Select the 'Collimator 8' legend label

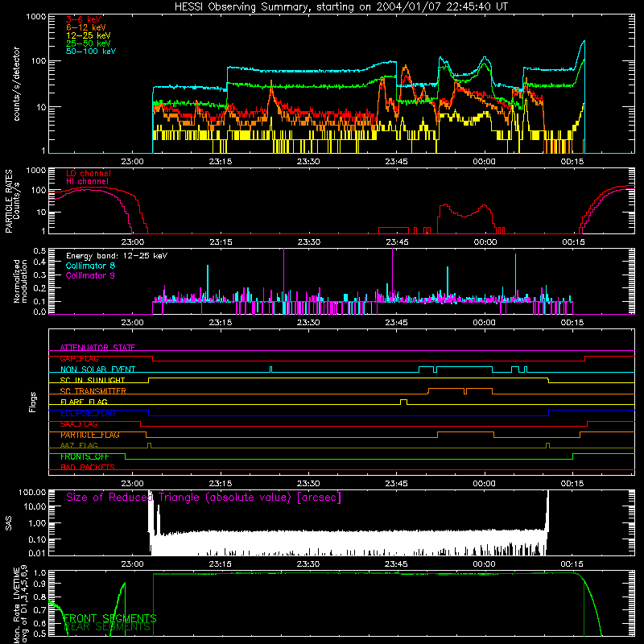(x=90, y=266)
